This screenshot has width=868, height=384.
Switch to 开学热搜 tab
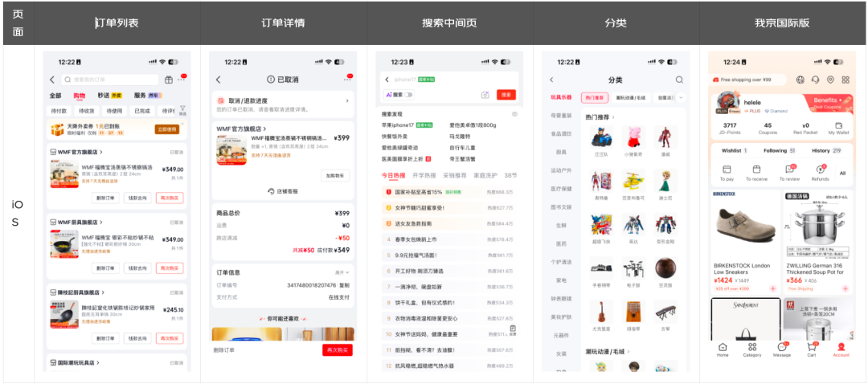tap(423, 175)
